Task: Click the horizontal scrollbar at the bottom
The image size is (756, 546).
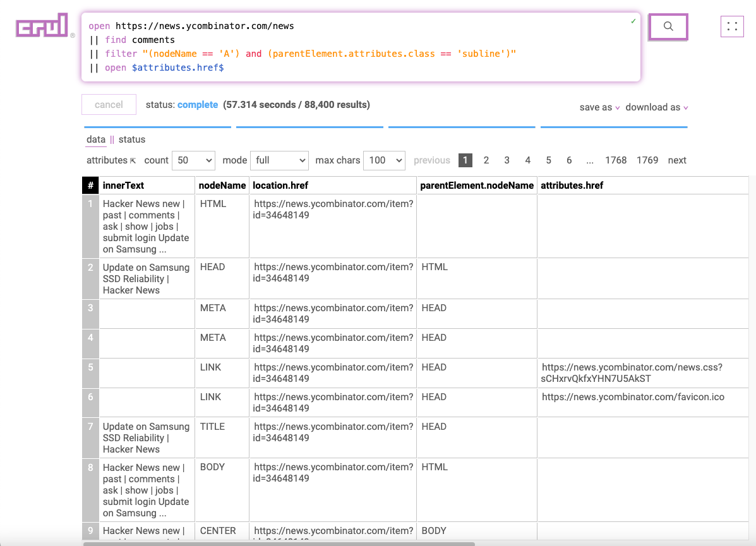Action: pyautogui.click(x=279, y=543)
